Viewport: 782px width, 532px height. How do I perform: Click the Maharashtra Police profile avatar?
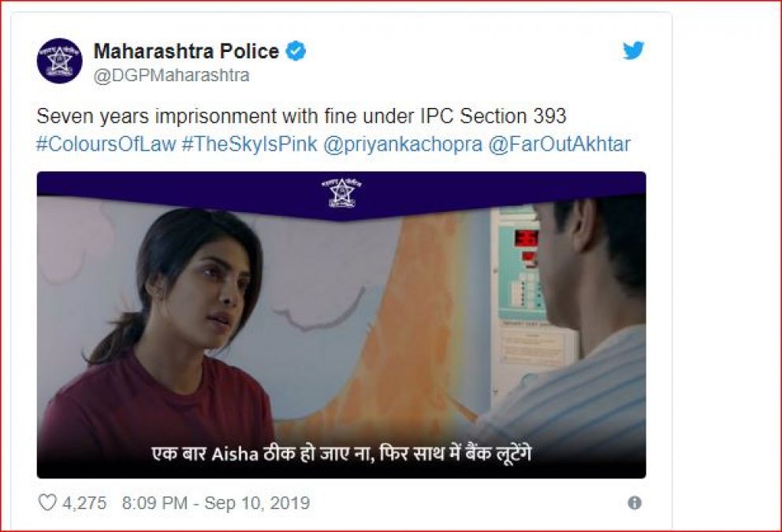click(x=59, y=61)
